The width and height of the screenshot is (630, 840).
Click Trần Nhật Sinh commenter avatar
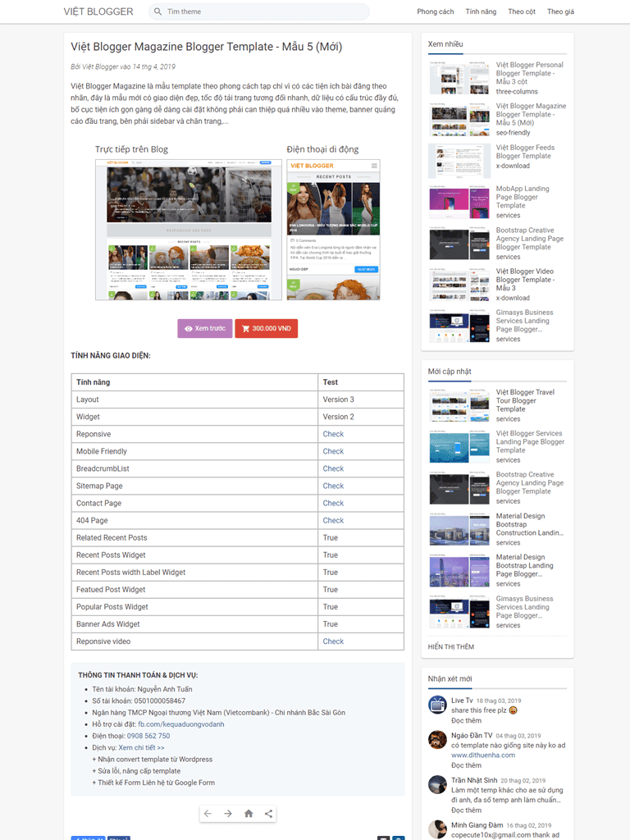tap(438, 785)
